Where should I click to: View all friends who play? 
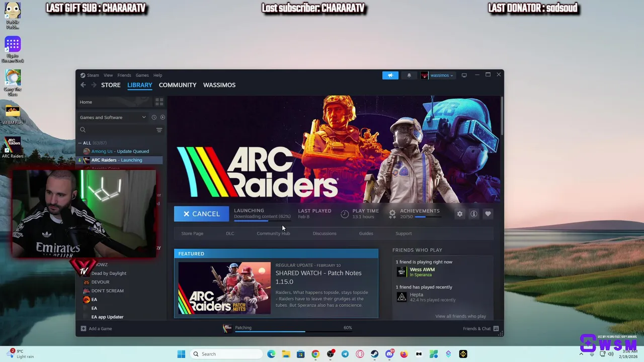(460, 316)
